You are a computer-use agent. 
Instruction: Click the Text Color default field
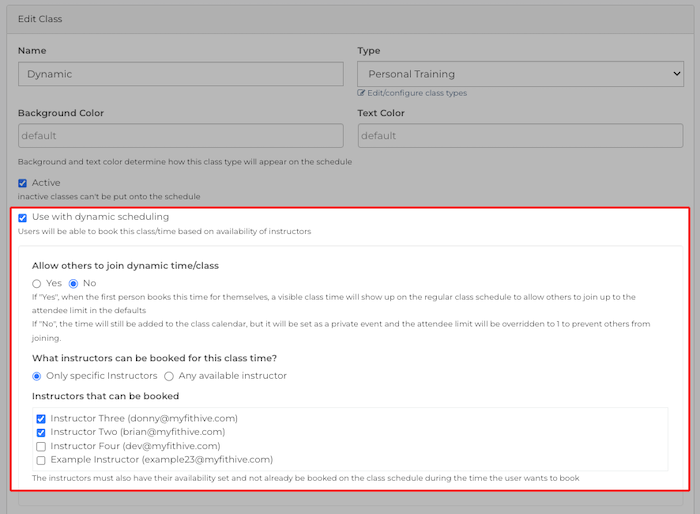520,136
